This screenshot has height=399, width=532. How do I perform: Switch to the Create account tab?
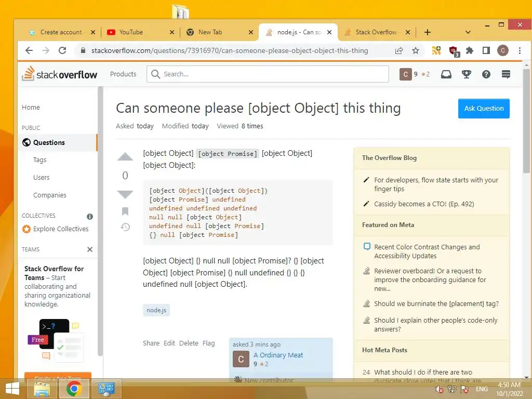pos(61,32)
